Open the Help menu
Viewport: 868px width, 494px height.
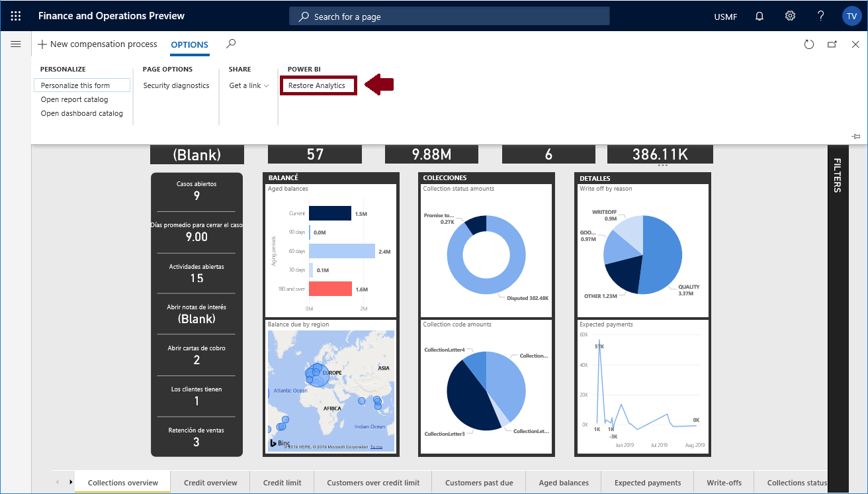point(820,15)
